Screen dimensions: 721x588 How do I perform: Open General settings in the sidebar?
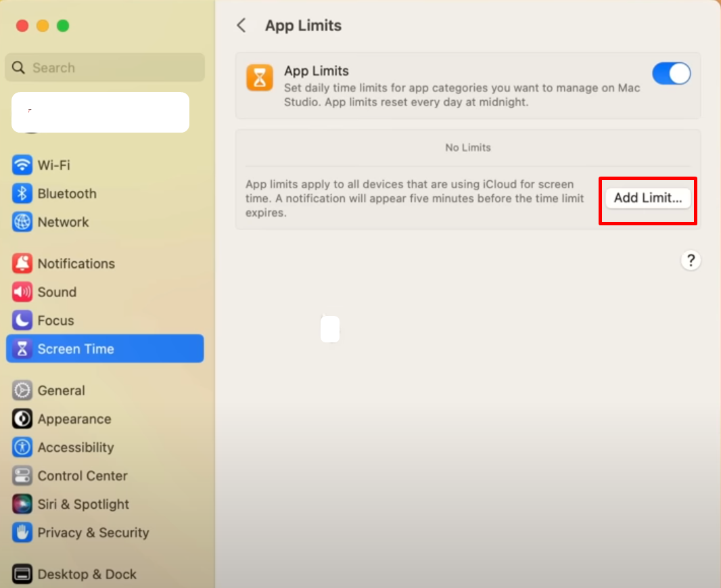coord(62,390)
